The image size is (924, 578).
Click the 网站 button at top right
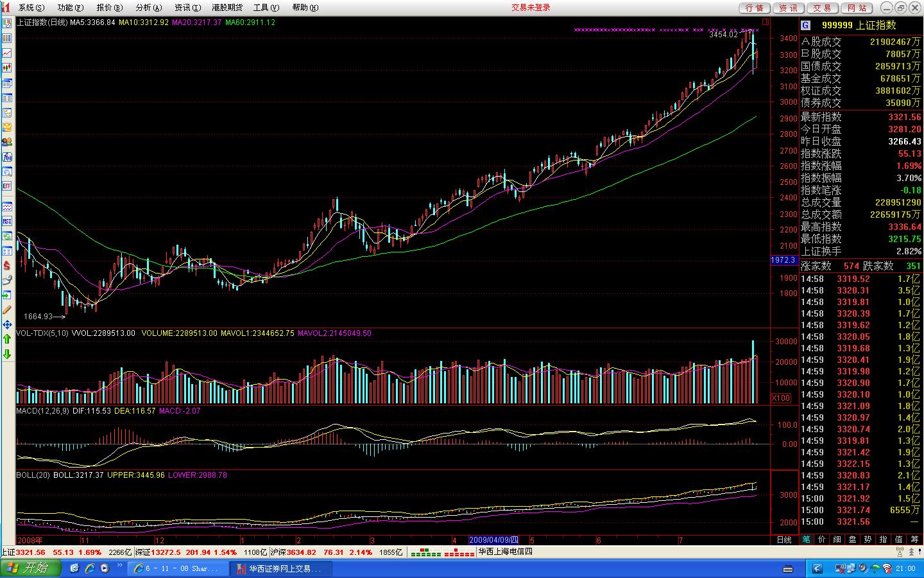(x=857, y=8)
